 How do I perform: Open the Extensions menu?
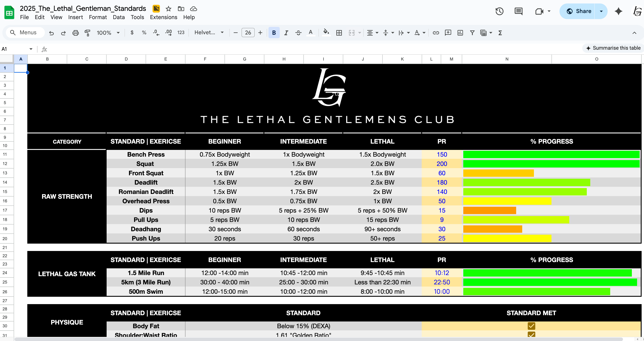coord(164,17)
